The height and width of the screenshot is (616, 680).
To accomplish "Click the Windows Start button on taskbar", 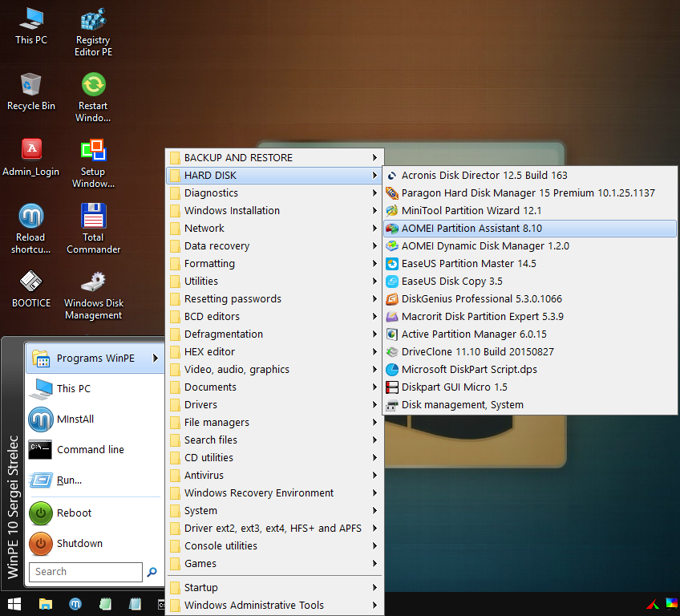I will pyautogui.click(x=14, y=604).
